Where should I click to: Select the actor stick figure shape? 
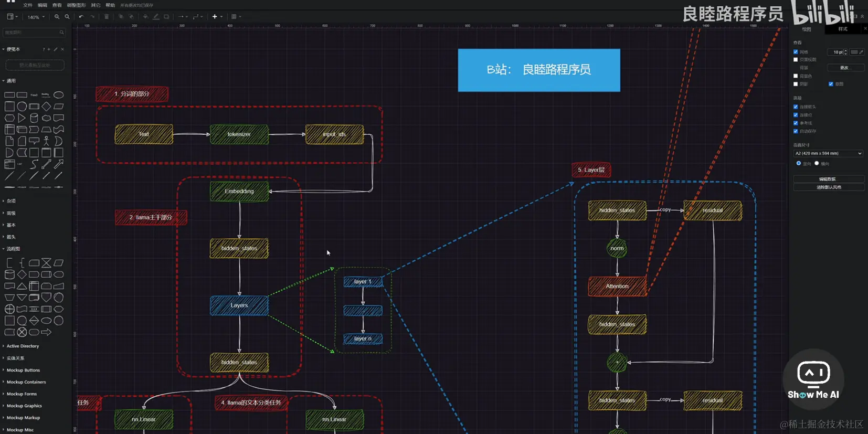coord(46,141)
